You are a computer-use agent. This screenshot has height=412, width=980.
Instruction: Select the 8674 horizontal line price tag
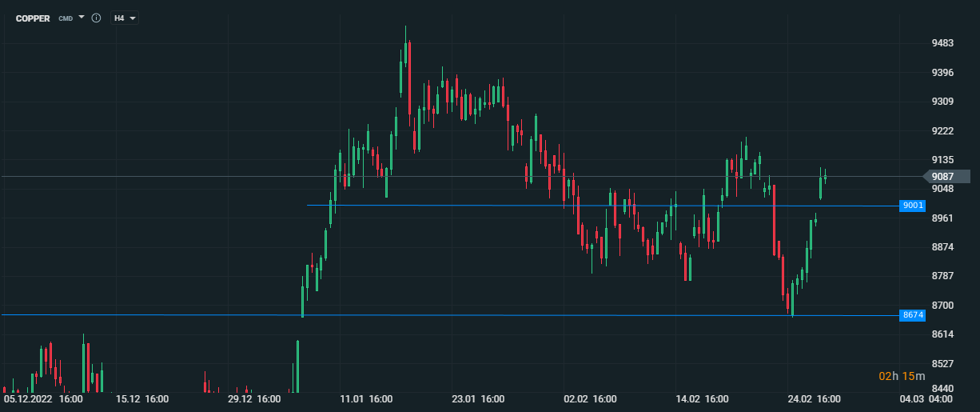(913, 315)
